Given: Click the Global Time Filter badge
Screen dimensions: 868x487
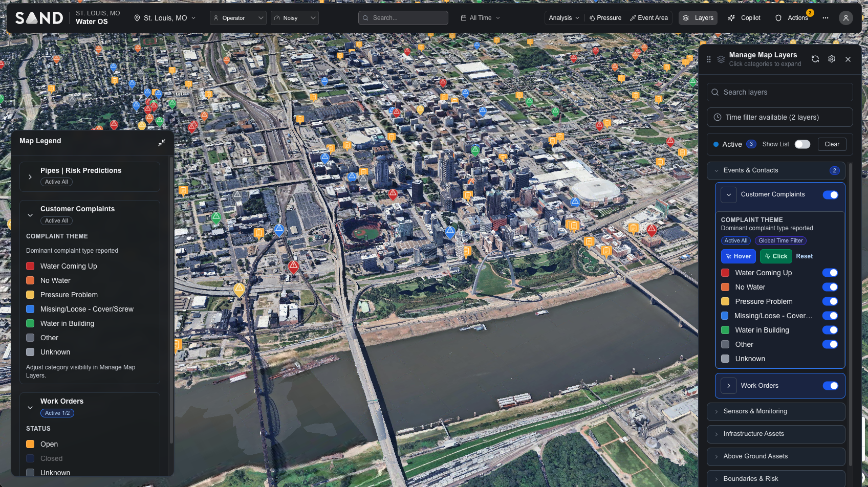Looking at the screenshot, I should (780, 240).
